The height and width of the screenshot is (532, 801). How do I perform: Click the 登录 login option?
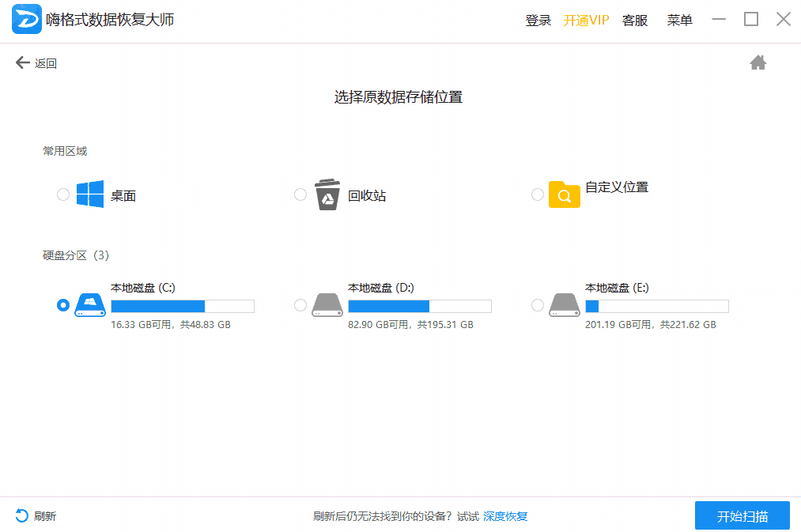(x=538, y=20)
